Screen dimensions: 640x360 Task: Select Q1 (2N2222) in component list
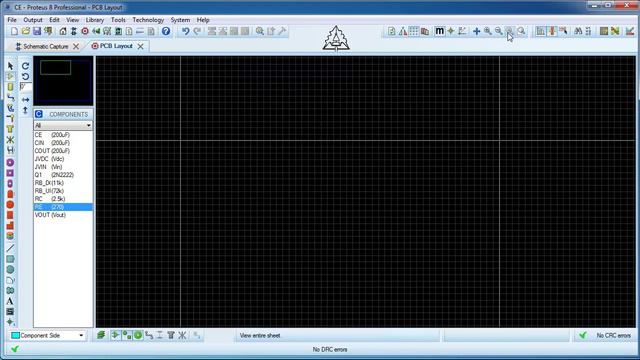[x=63, y=175]
